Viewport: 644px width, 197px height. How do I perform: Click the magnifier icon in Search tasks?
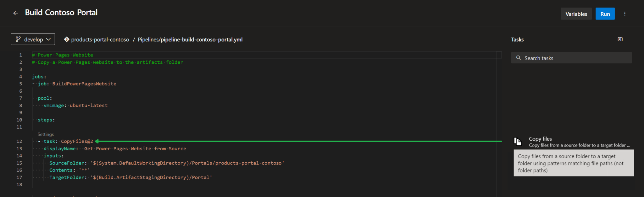[519, 58]
